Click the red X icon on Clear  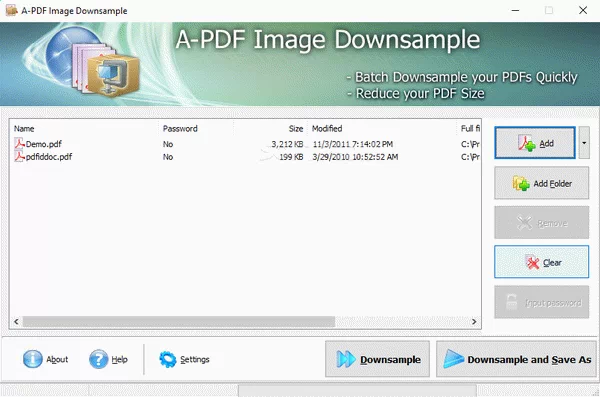pos(532,262)
